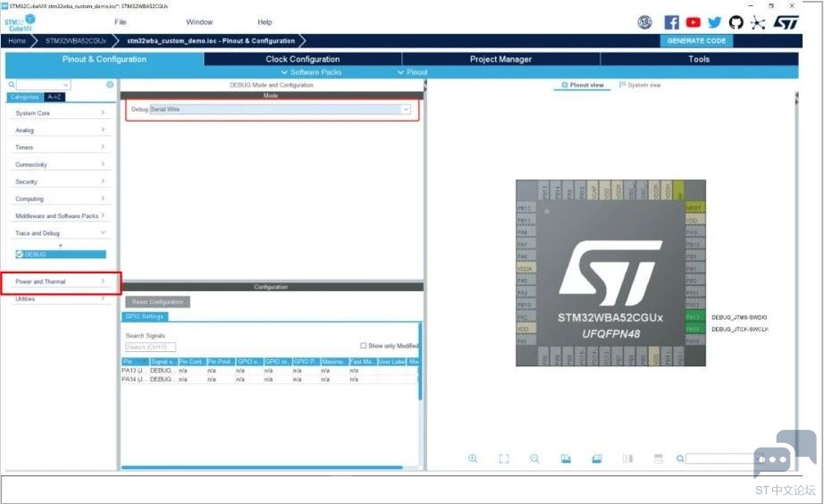The width and height of the screenshot is (824, 504).
Task: Click the GENERATE CODE button
Action: 696,40
